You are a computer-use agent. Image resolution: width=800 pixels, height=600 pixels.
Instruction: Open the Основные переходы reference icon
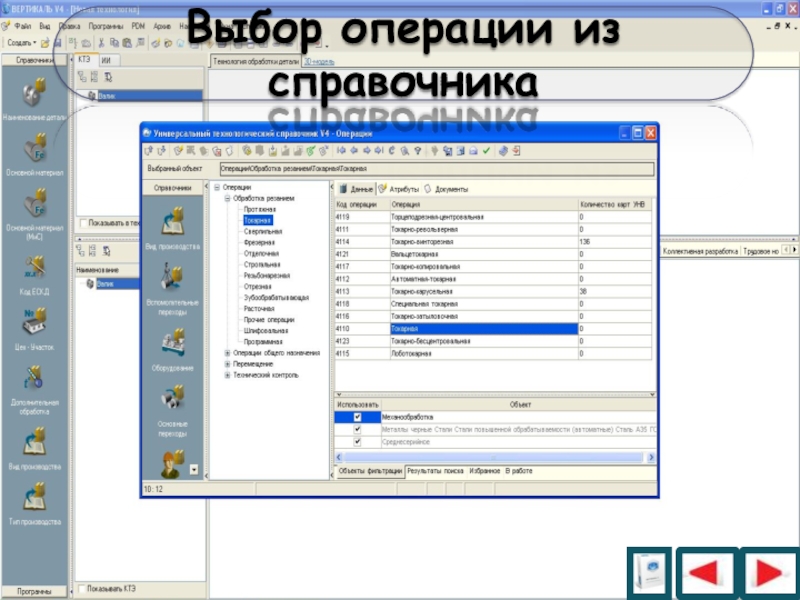[172, 398]
